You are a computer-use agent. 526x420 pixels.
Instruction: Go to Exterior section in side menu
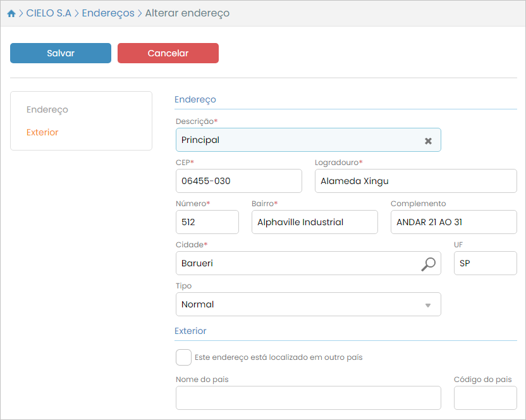pyautogui.click(x=42, y=132)
